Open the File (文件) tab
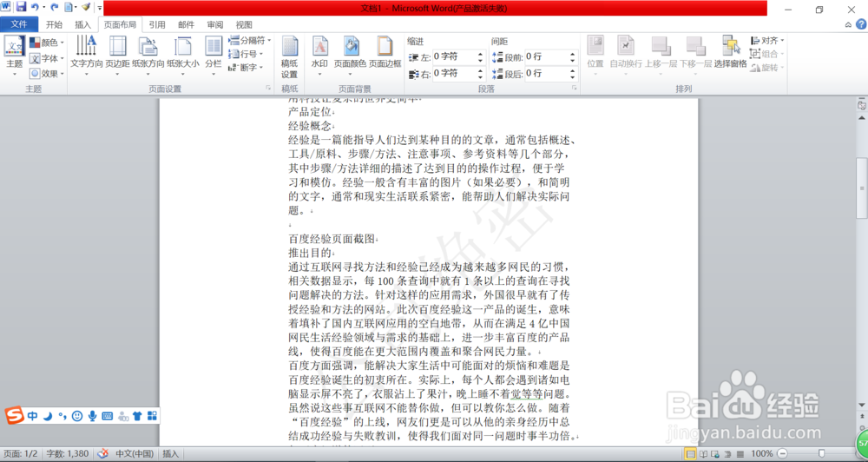The width and height of the screenshot is (868, 462). click(x=19, y=23)
